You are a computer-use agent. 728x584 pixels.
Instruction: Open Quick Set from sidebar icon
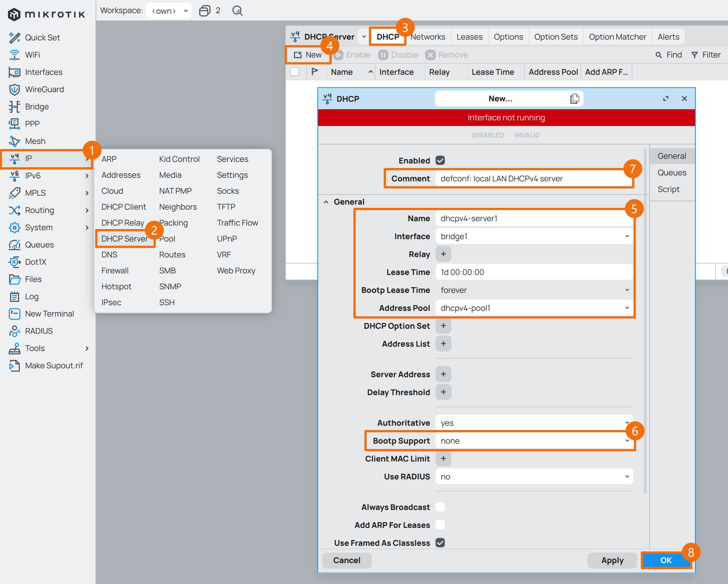tap(14, 38)
